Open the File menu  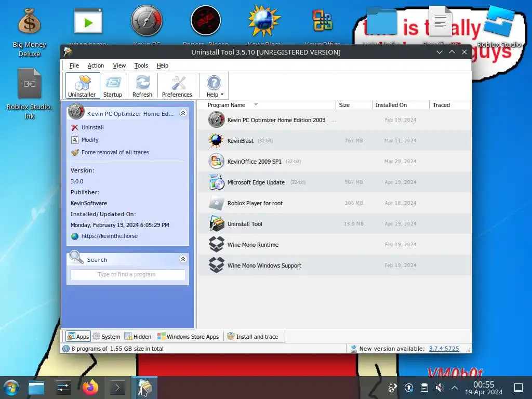(74, 65)
